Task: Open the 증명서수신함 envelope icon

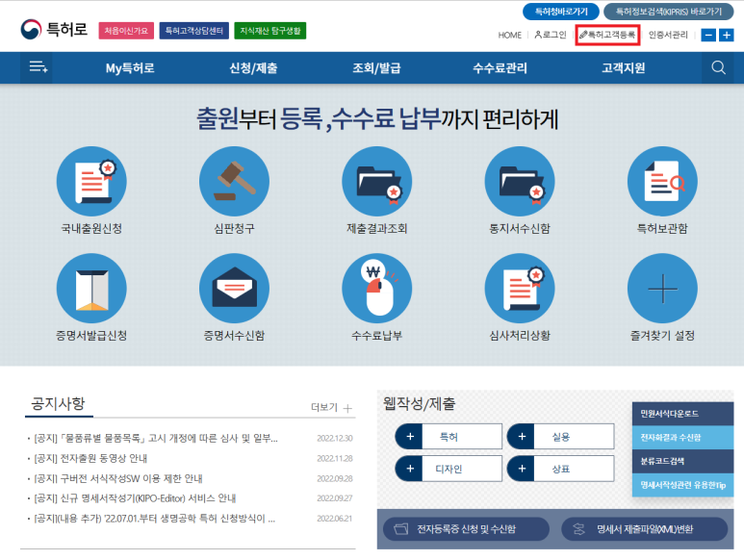Action: pos(235,289)
